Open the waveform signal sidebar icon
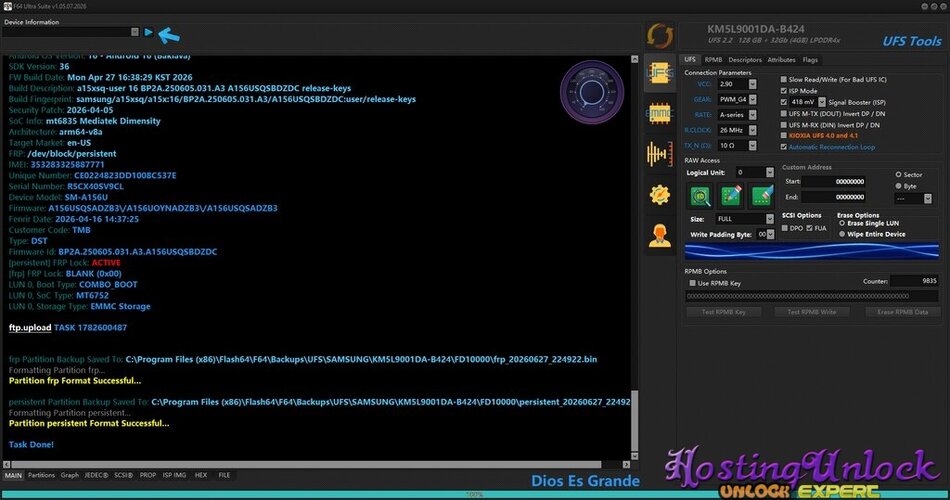This screenshot has width=950, height=500. coord(659,154)
